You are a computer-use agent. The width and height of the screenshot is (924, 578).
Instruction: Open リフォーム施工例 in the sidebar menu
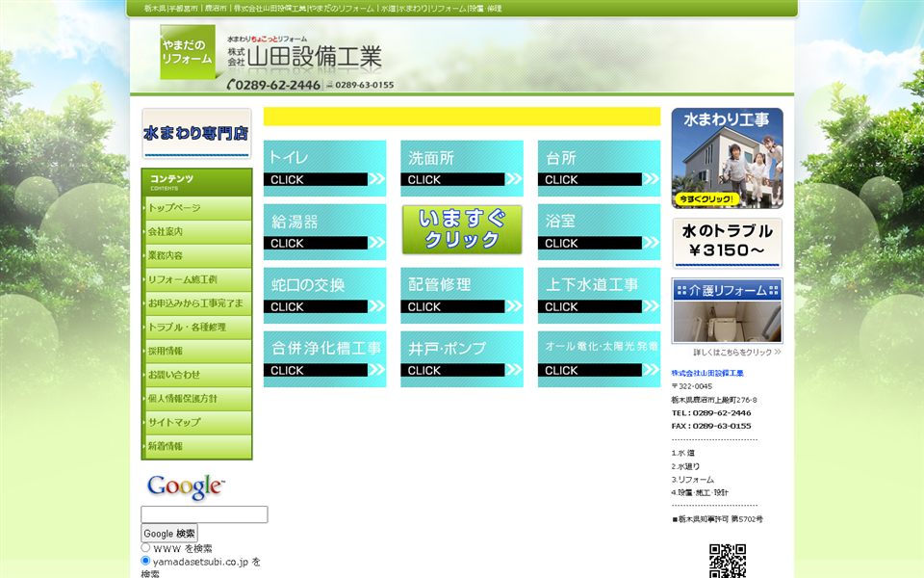coord(197,279)
